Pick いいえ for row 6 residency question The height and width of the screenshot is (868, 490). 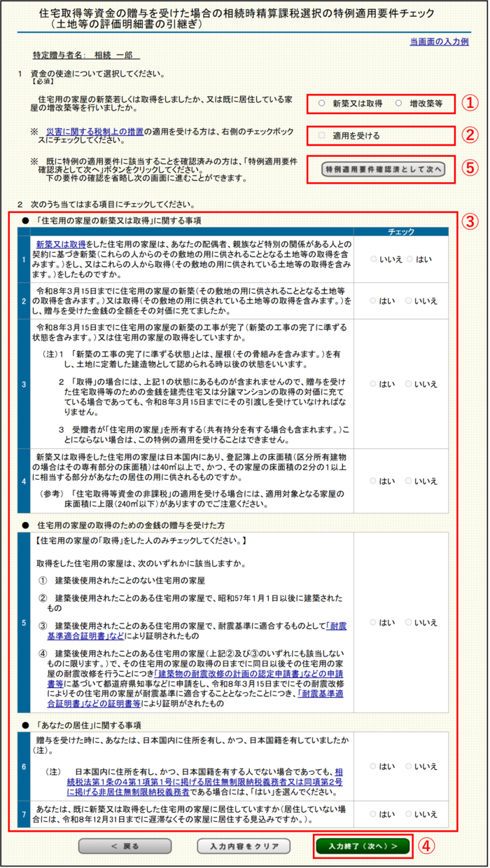tap(409, 766)
